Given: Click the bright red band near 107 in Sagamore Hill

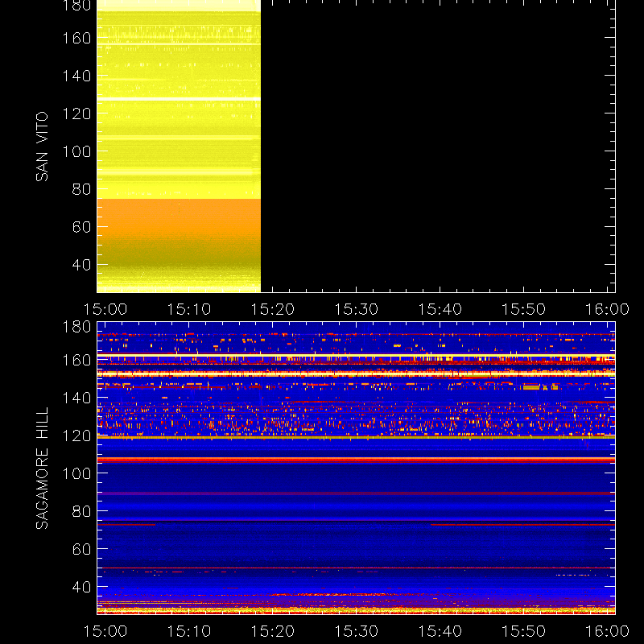Looking at the screenshot, I should click(356, 460).
